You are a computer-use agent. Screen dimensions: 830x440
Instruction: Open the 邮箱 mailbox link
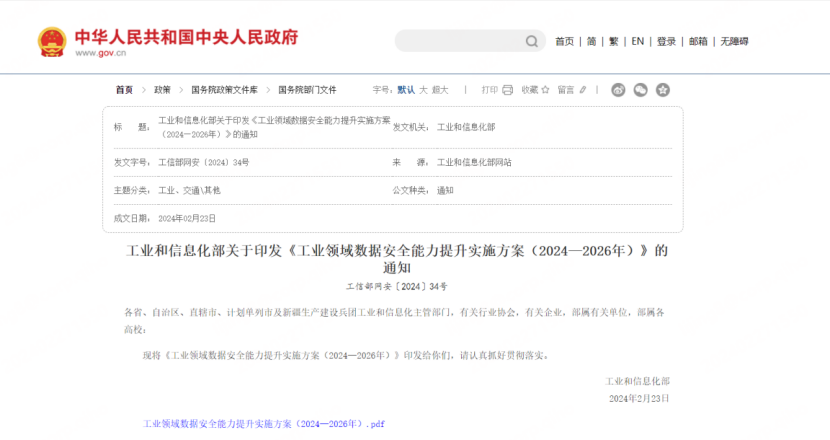(698, 41)
